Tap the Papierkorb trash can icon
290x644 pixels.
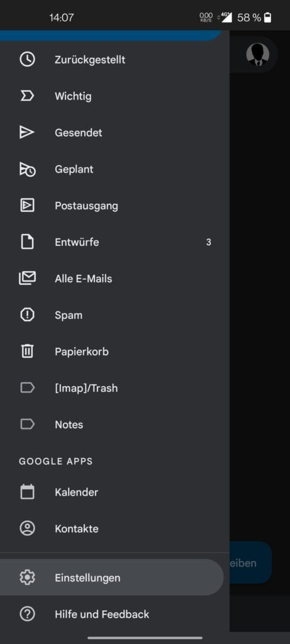pos(27,351)
